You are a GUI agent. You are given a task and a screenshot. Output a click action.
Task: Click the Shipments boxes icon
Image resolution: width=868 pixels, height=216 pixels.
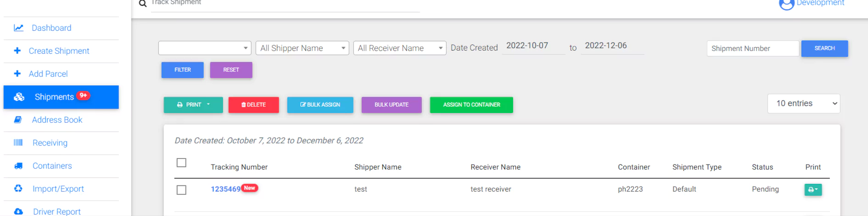point(19,97)
